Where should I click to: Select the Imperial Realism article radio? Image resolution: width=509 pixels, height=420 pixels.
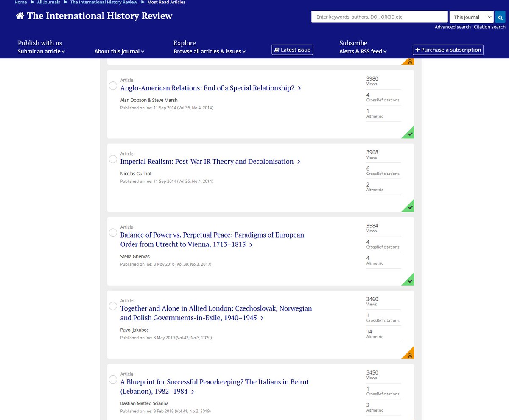click(x=113, y=159)
